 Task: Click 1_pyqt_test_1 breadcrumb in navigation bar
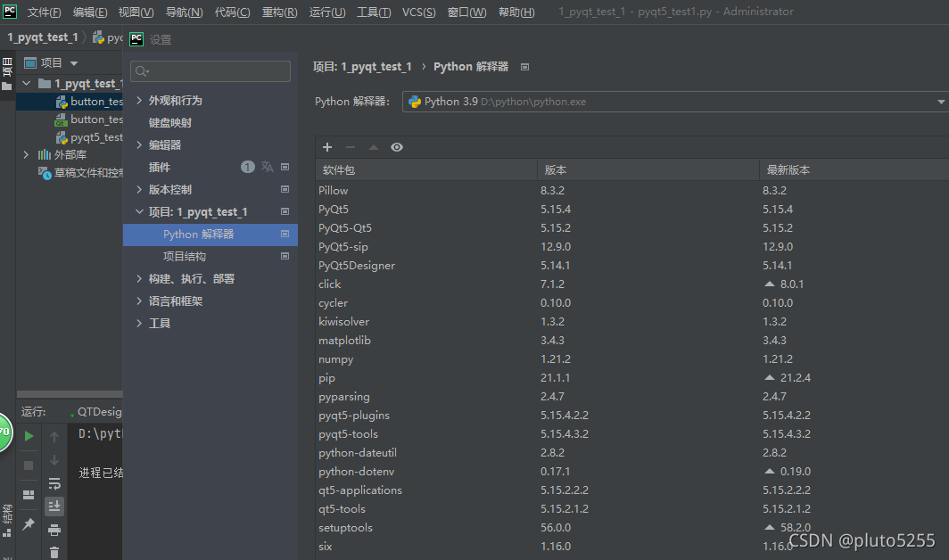[43, 37]
